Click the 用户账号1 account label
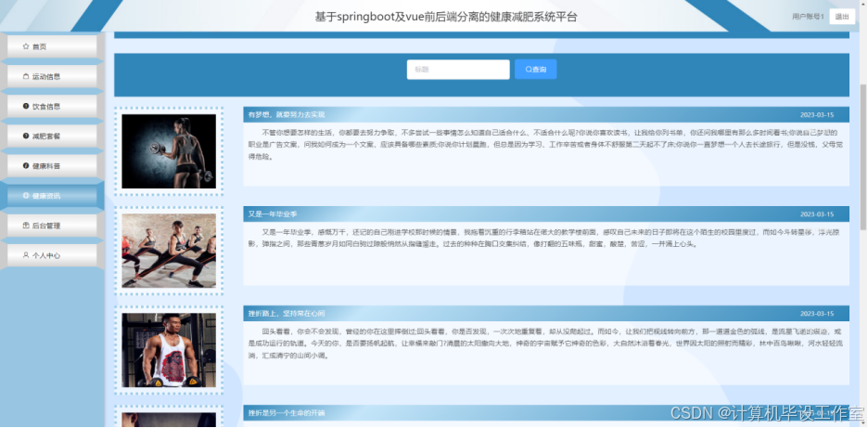Screen dimensions: 868x428 click(x=808, y=17)
